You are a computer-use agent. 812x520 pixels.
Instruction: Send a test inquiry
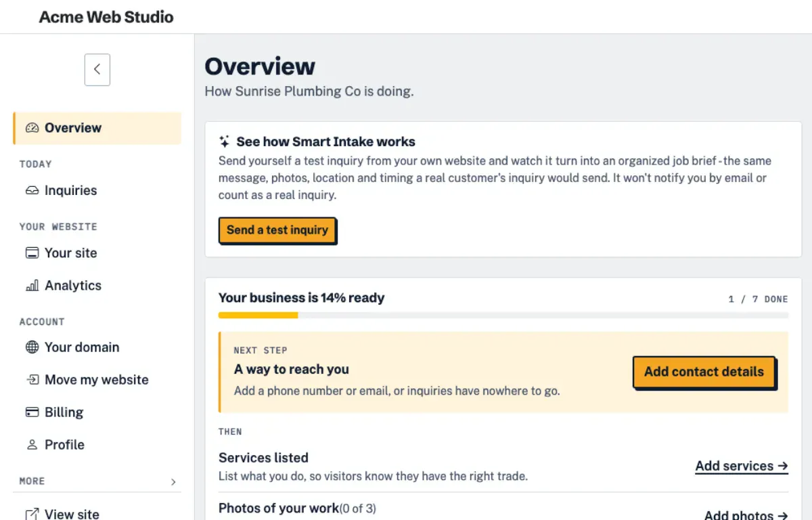[x=277, y=230]
